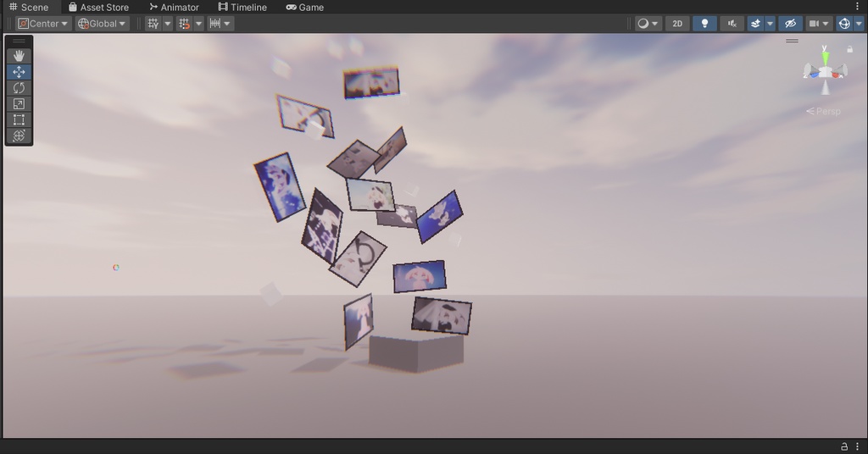Open the scene effects dropdown arrow
868x454 pixels.
coord(770,23)
